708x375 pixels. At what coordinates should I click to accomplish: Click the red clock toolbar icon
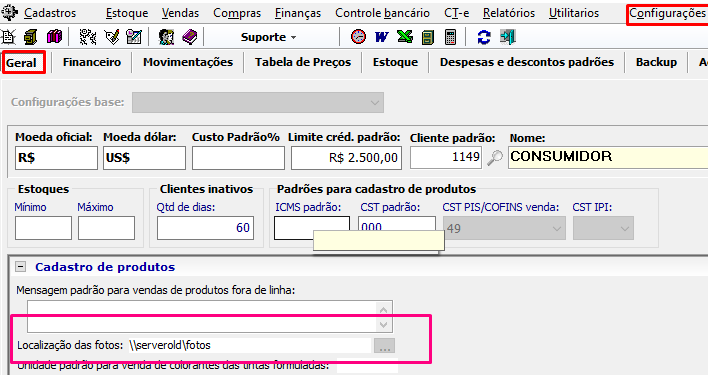click(359, 37)
